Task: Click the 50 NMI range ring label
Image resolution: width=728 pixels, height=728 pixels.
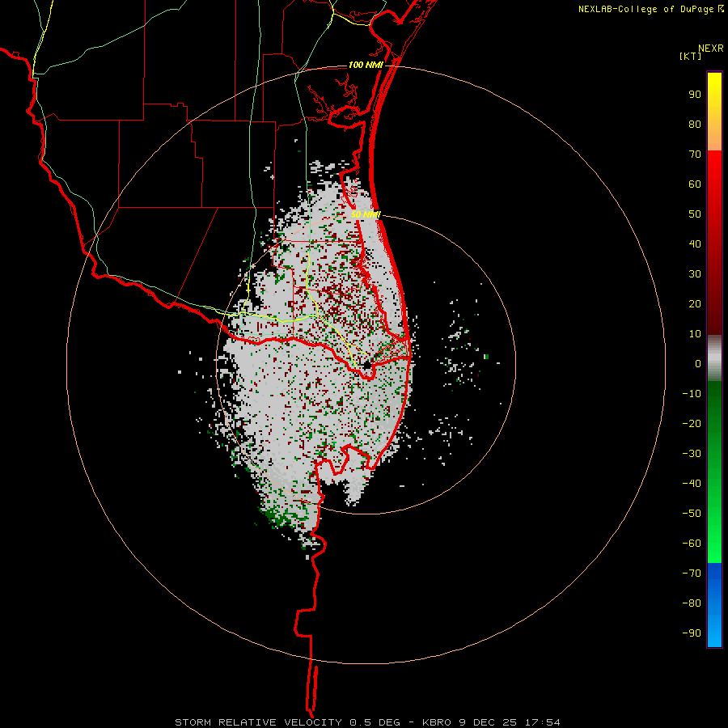Action: point(366,214)
